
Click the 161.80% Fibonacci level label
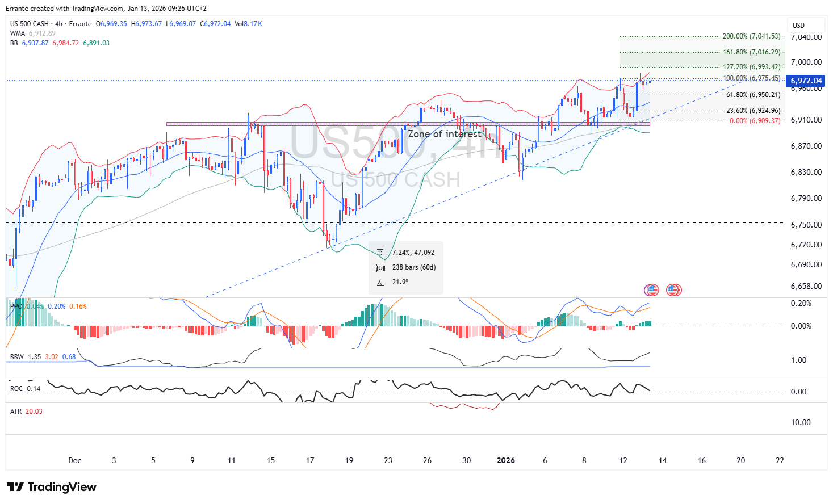coord(751,52)
